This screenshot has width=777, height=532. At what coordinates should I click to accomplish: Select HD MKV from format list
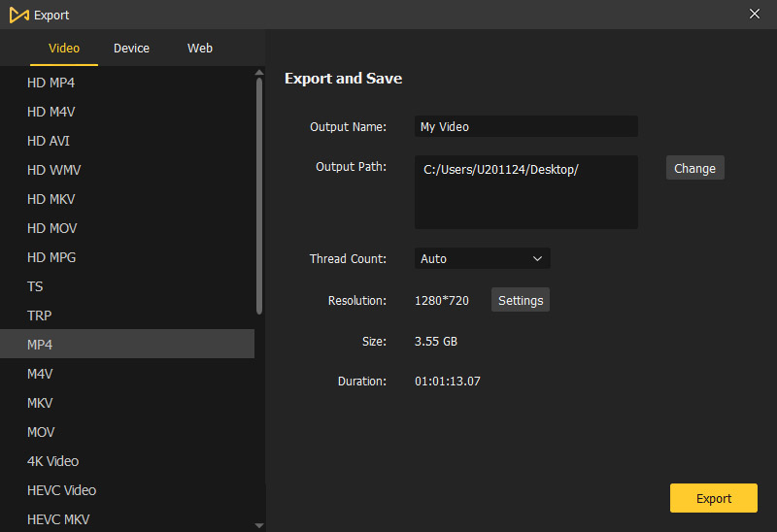pos(51,199)
